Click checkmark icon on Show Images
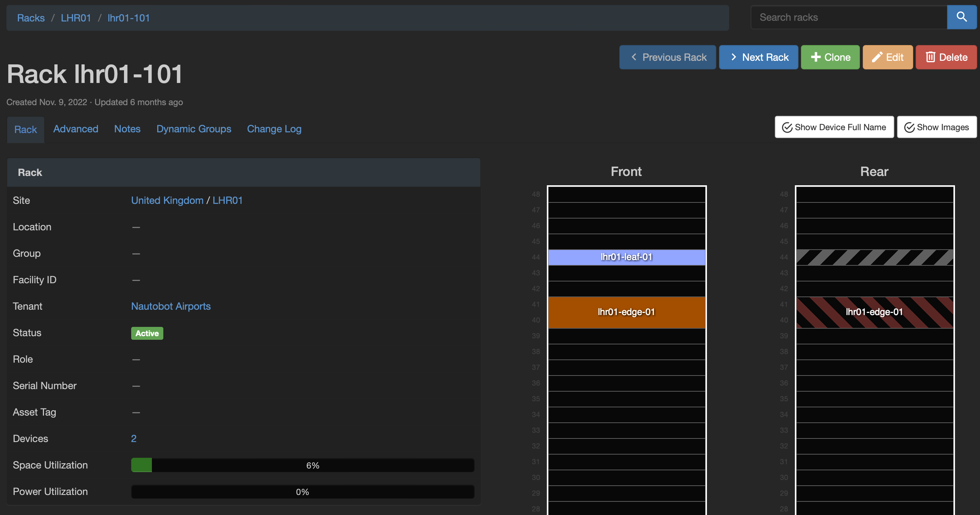The width and height of the screenshot is (980, 515). [x=909, y=128]
